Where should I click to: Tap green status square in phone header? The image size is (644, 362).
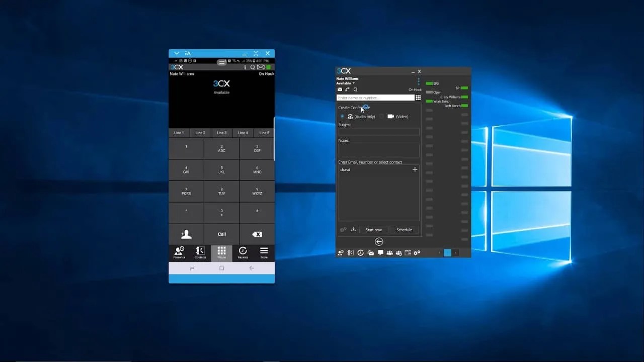pyautogui.click(x=269, y=67)
